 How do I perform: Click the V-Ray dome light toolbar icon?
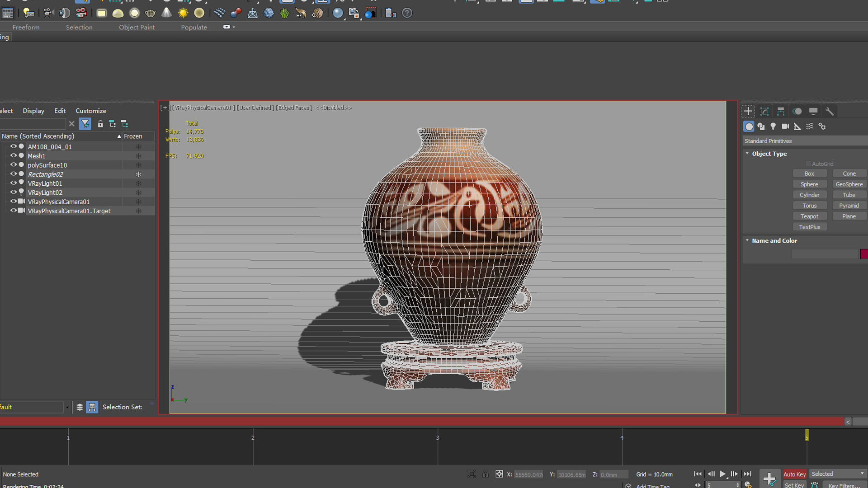tap(118, 13)
